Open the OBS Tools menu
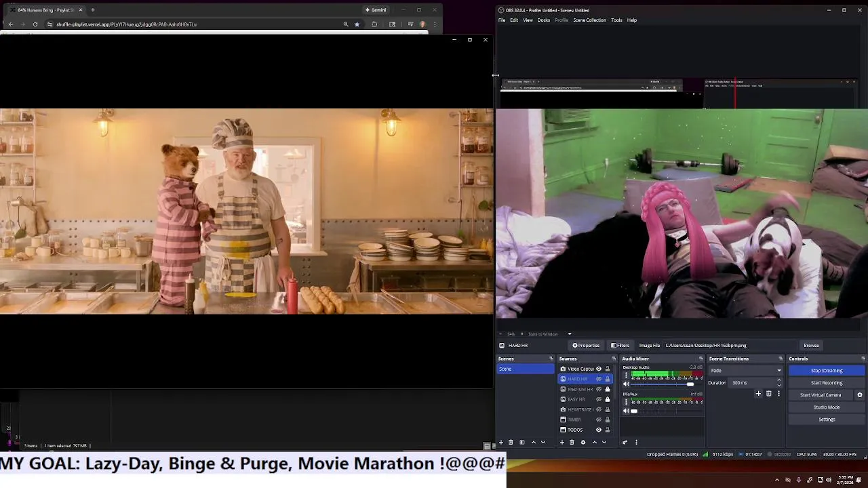Image resolution: width=868 pixels, height=488 pixels. pos(616,20)
